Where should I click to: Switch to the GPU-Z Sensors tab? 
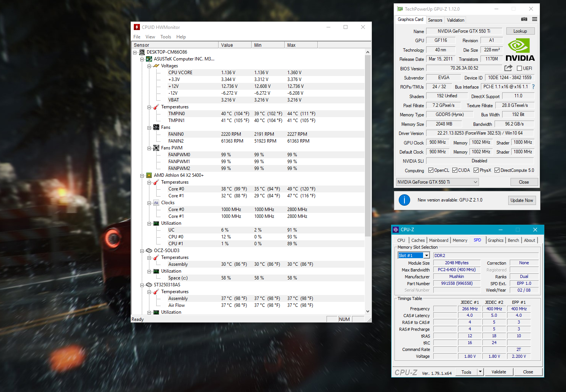[435, 20]
